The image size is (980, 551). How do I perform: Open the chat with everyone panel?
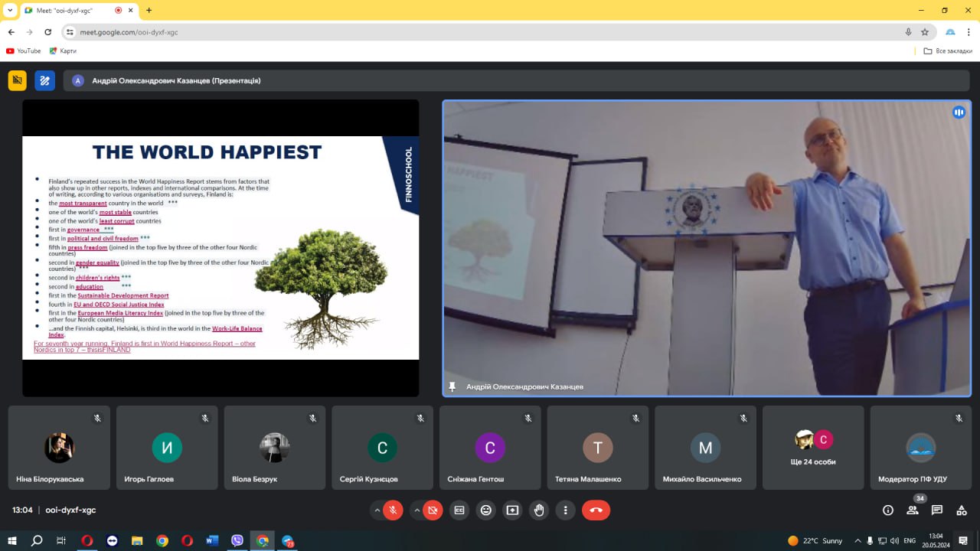click(936, 510)
